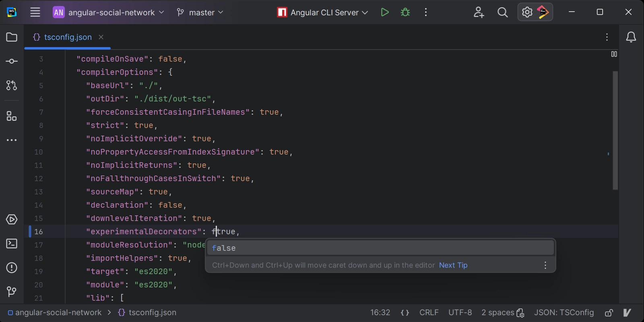
Task: Open Angular CLI Server run configuration dropdown
Action: [322, 12]
